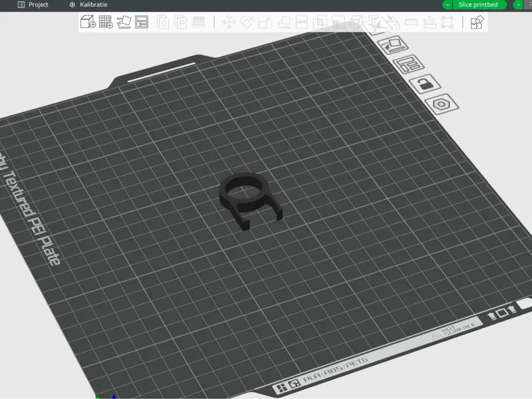Auto orient objects on this plate
The image size is (532, 399).
(x=393, y=45)
